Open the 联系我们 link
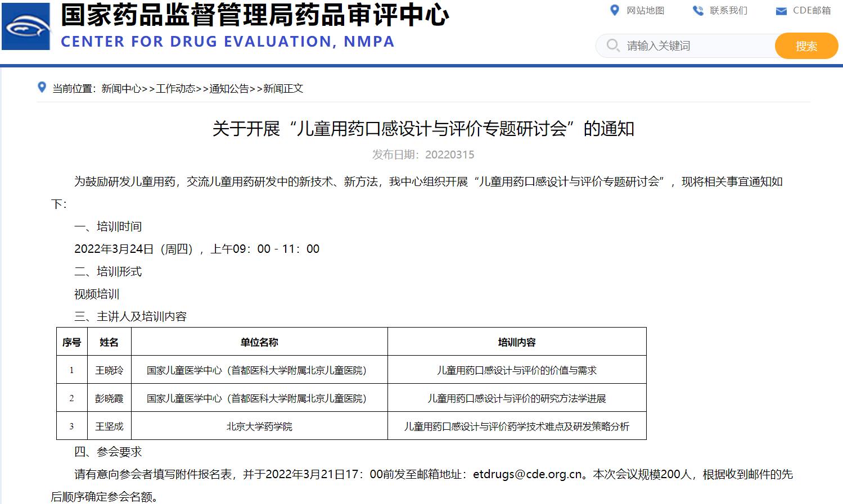Viewport: 843px width, 504px height. [728, 11]
